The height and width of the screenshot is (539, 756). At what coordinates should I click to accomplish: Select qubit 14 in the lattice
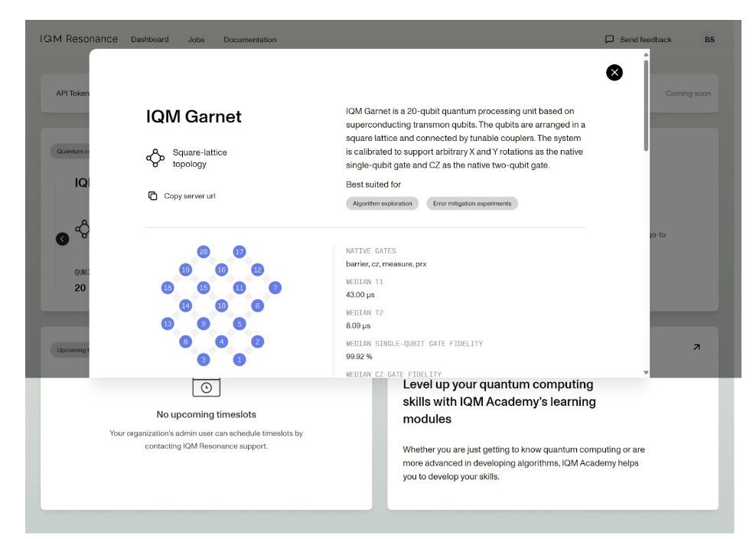pos(185,305)
